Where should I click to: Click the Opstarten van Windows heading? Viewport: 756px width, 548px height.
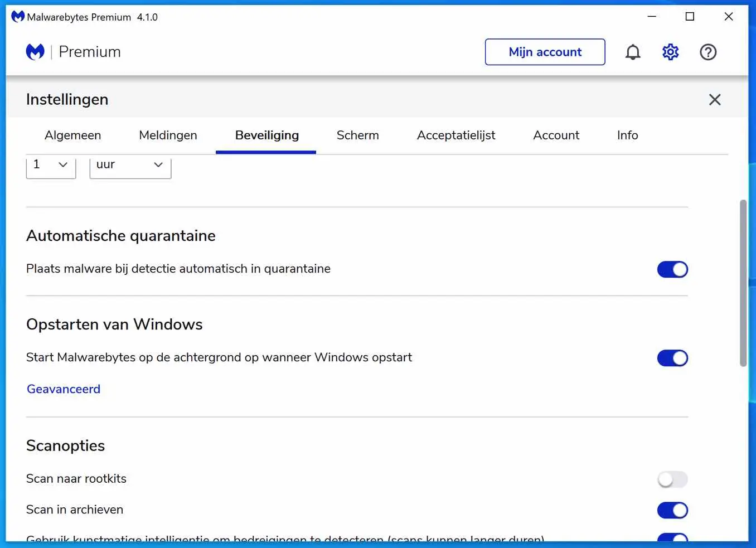click(x=114, y=324)
